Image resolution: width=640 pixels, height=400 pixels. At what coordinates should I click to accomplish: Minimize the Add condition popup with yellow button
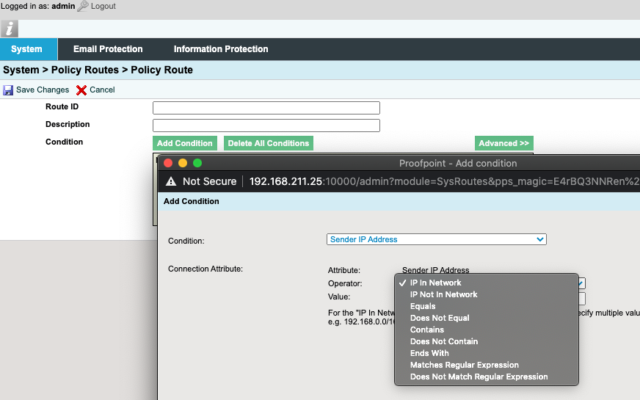183,163
